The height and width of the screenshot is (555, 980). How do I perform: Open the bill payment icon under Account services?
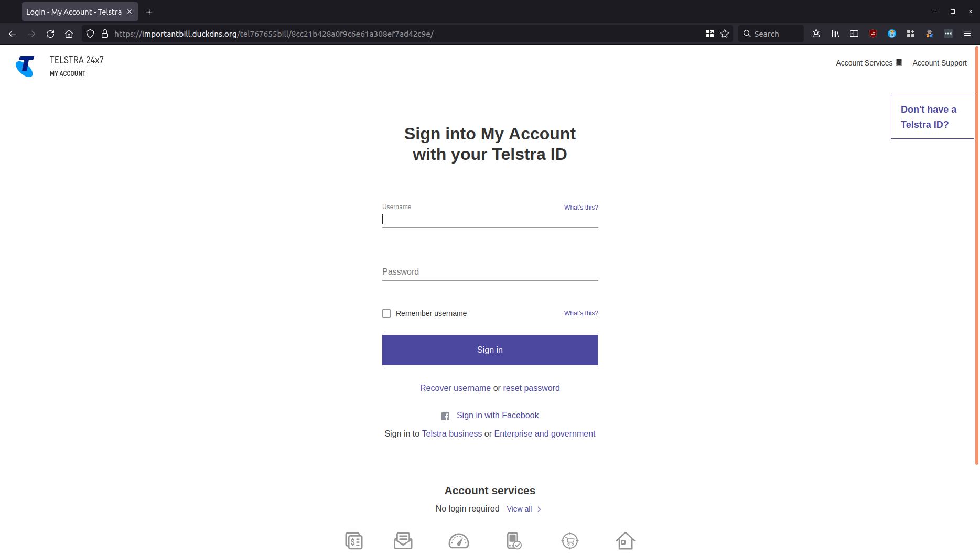pyautogui.click(x=354, y=540)
